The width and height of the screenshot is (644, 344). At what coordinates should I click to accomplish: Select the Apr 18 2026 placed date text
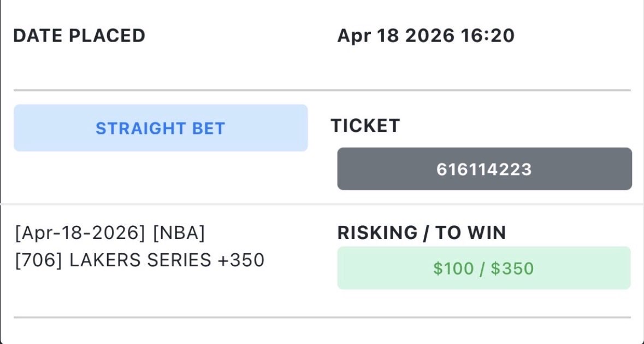coord(396,36)
